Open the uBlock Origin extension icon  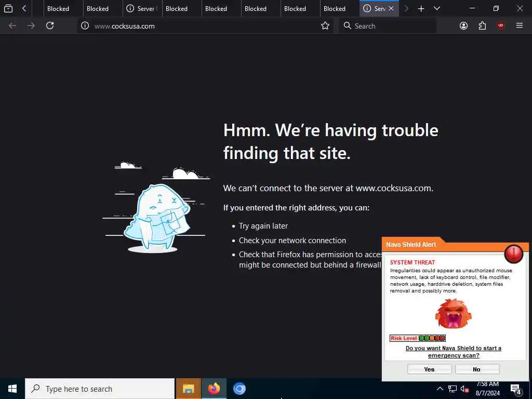pyautogui.click(x=501, y=26)
